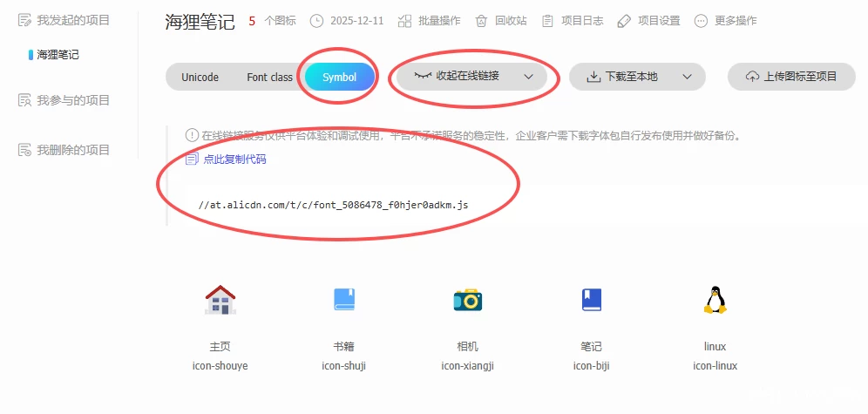
Task: Select the Symbol mode option
Action: [339, 78]
